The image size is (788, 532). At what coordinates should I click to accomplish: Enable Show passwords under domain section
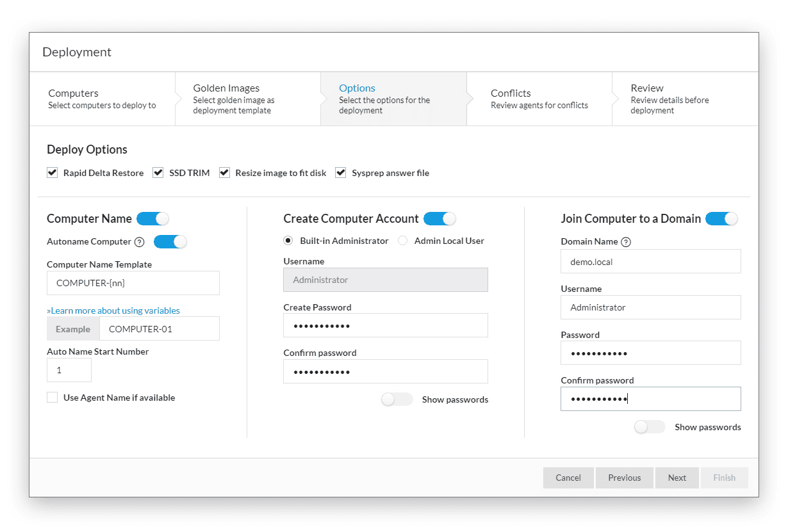pos(650,427)
